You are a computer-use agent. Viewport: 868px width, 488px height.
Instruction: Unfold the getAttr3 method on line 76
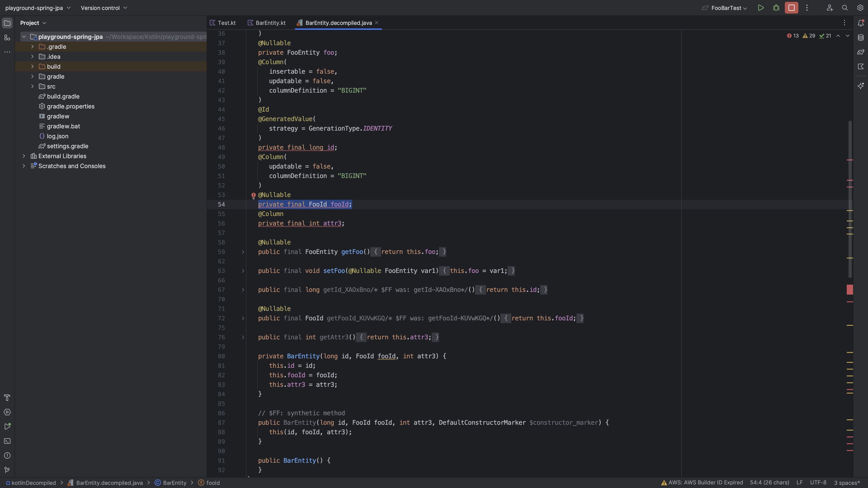point(243,337)
